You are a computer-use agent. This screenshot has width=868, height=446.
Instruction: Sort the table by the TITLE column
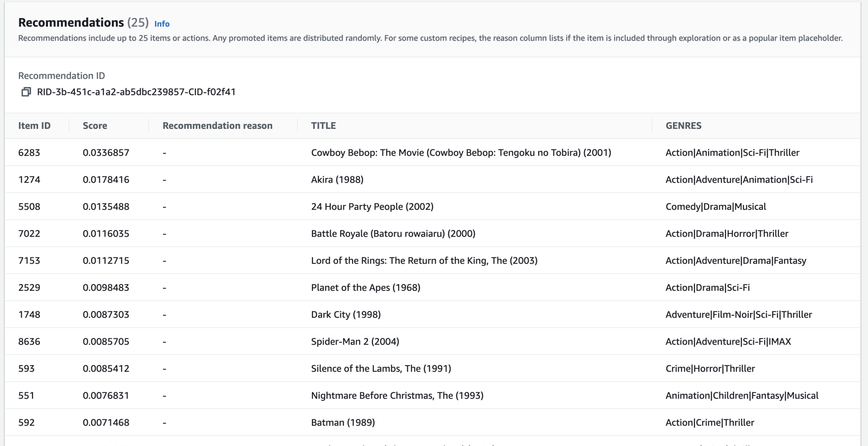pyautogui.click(x=323, y=125)
